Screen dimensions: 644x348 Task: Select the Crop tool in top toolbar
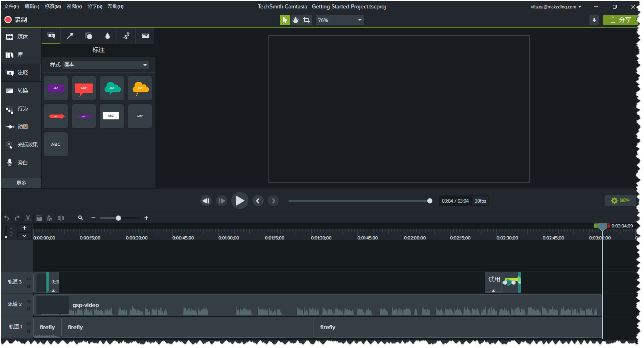(307, 20)
